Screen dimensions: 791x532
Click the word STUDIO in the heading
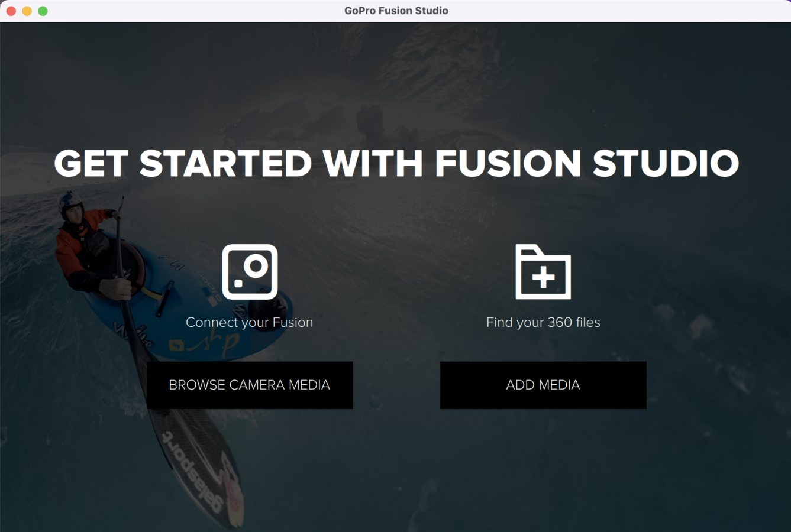click(666, 163)
